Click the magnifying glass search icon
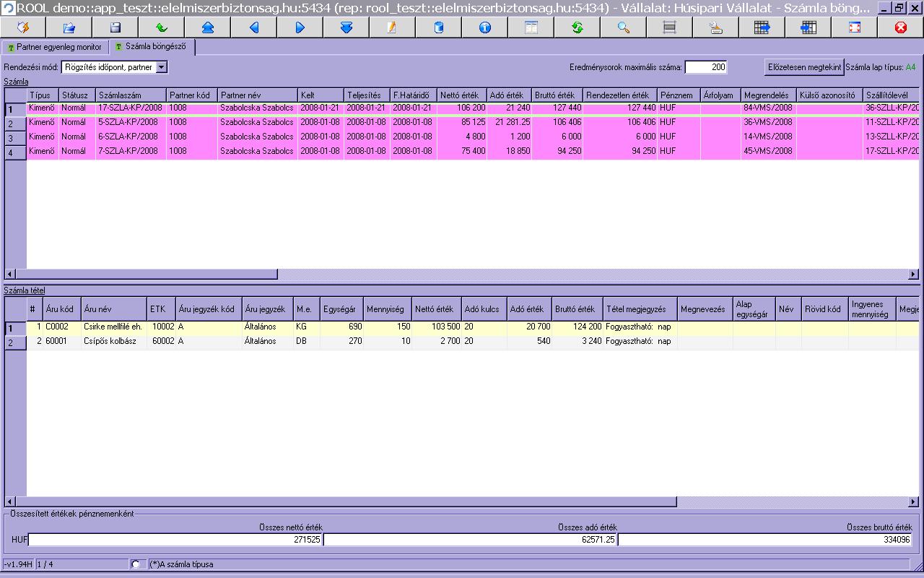 point(624,27)
